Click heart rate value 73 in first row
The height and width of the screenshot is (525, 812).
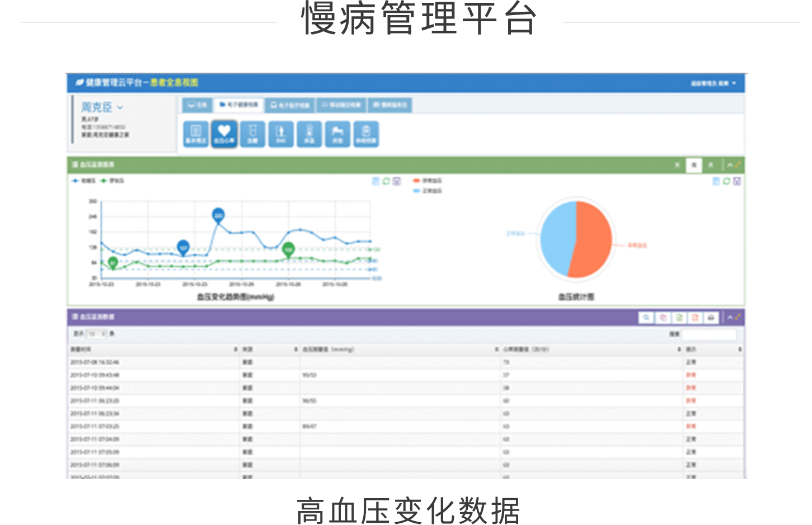(506, 362)
